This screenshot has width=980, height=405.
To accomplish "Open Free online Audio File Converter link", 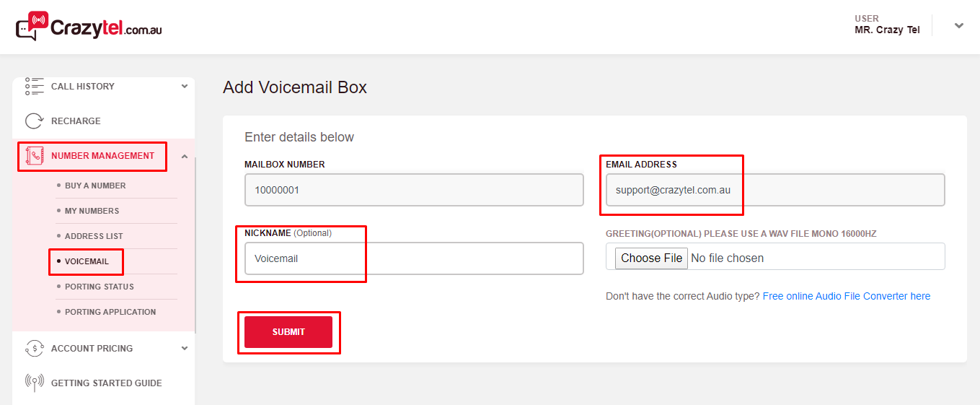I will pyautogui.click(x=846, y=296).
